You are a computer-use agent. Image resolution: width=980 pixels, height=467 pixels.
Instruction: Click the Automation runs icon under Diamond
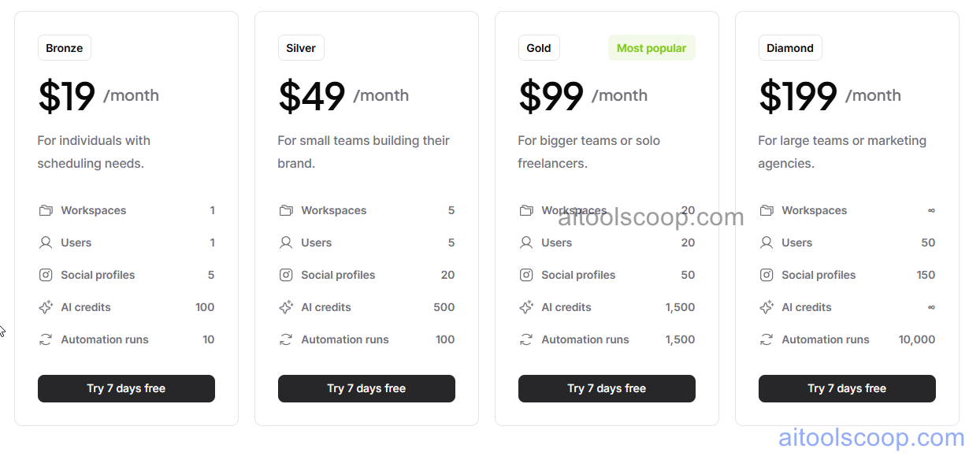coord(766,339)
